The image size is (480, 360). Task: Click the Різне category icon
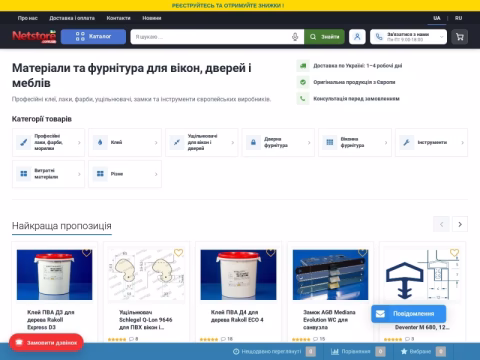[100, 174]
